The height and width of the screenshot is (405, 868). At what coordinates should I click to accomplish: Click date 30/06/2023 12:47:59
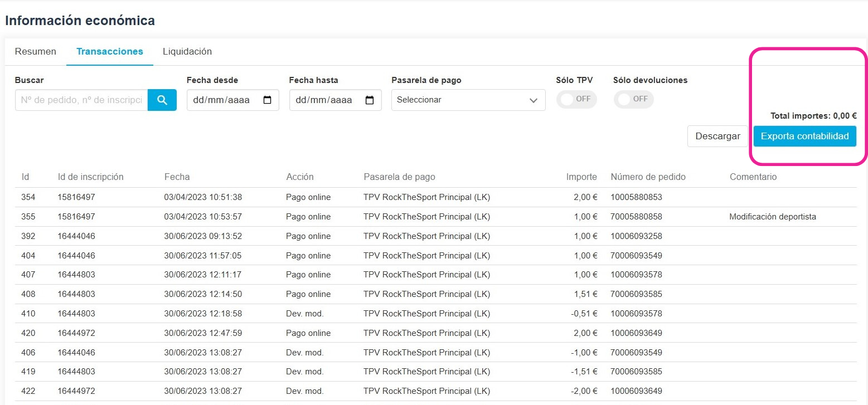(x=203, y=333)
